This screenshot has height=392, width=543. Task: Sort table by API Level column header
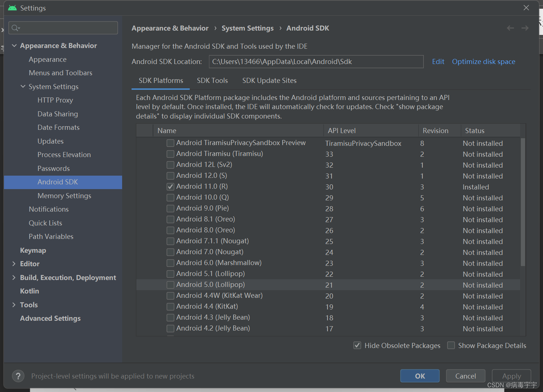tap(371, 131)
